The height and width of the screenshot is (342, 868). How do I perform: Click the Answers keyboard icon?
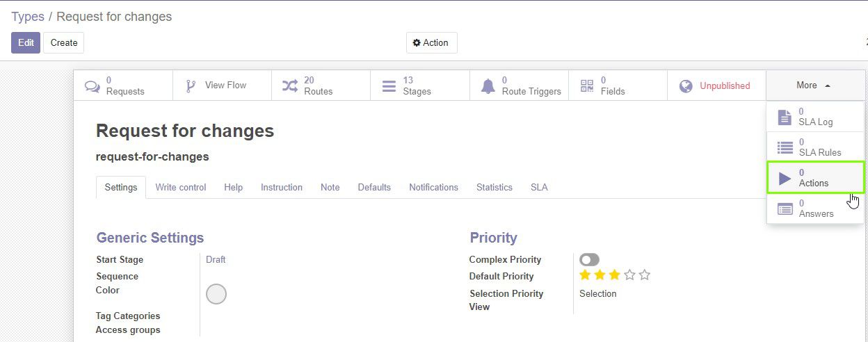(x=785, y=209)
